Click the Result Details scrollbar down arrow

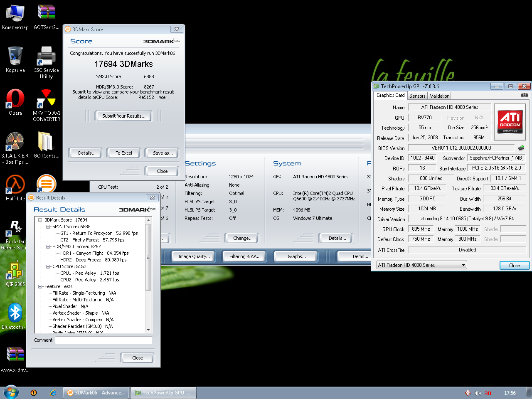point(148,330)
